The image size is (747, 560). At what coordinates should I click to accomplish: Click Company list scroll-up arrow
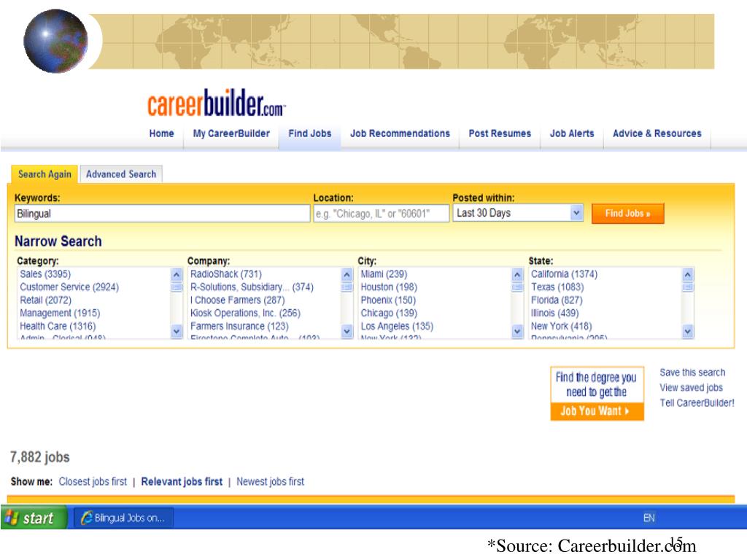(347, 275)
